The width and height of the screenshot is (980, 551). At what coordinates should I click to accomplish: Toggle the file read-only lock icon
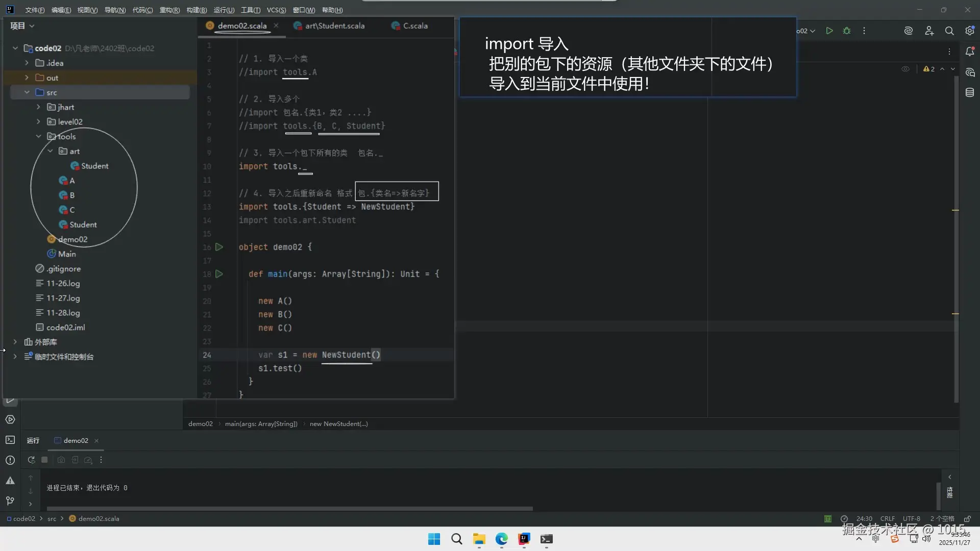(x=967, y=518)
